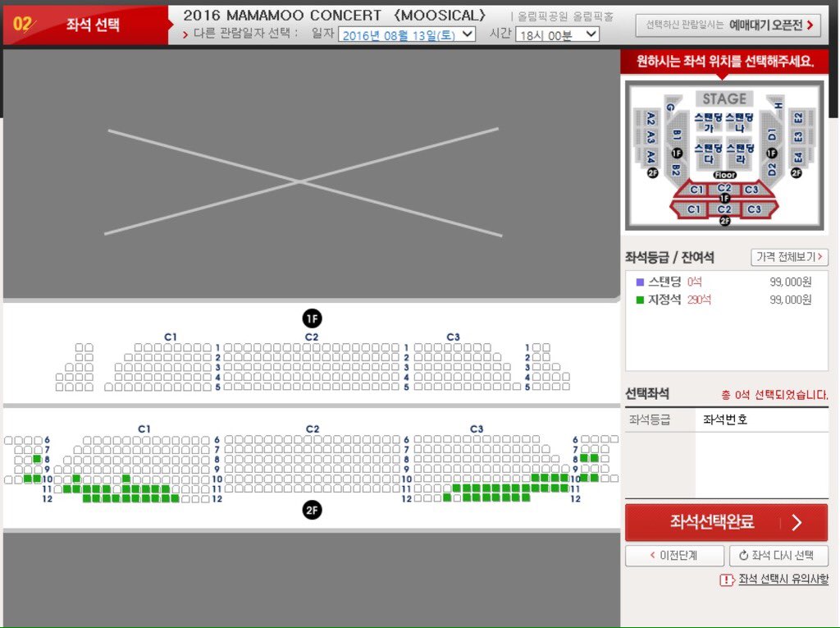The height and width of the screenshot is (628, 840).
Task: Pick leftmost green seat in C1 row 11
Action: click(67, 488)
